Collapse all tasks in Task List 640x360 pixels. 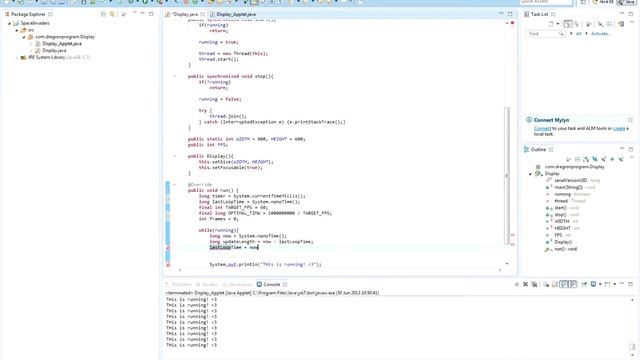[609, 24]
